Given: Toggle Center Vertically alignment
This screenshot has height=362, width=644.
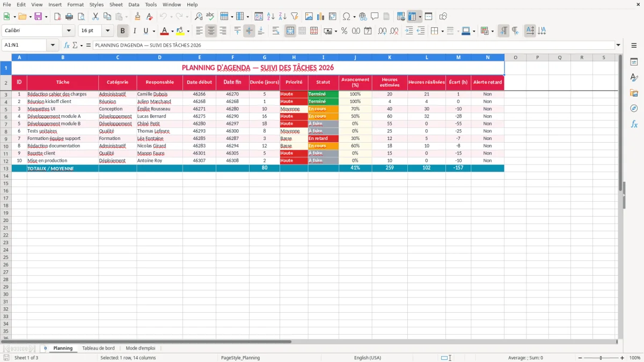Looking at the screenshot, I should click(249, 31).
